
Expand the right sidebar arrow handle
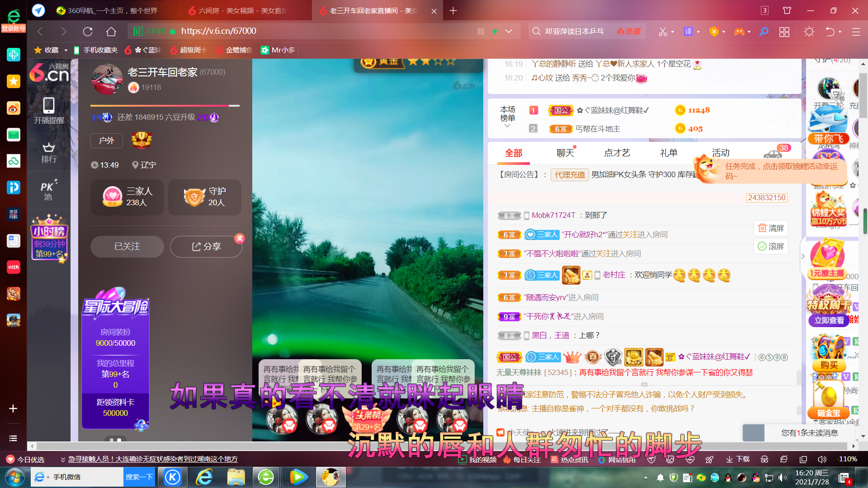coord(803,256)
